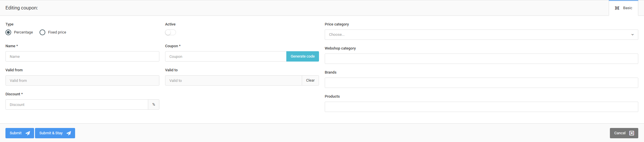
Task: Click the paper plane icon on Submit
Action: coord(28,133)
